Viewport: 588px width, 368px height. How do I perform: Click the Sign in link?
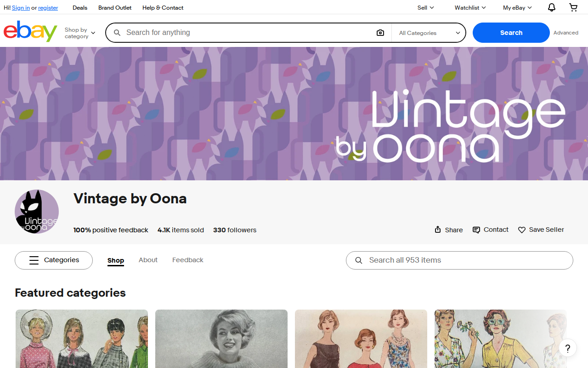[x=21, y=8]
